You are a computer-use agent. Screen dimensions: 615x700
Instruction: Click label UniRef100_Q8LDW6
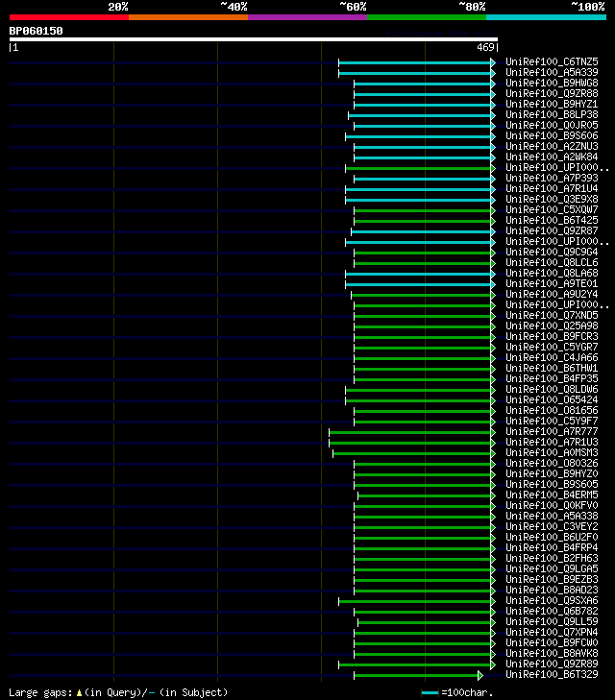[552, 389]
